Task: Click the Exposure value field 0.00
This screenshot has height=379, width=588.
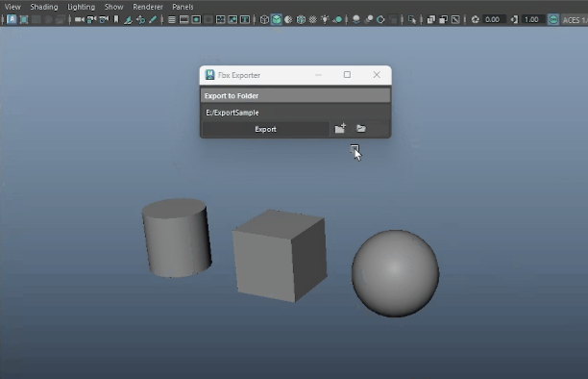Action: pos(494,19)
